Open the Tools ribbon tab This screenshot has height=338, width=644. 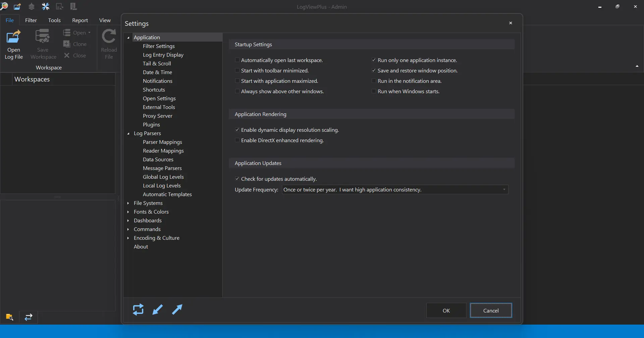pyautogui.click(x=54, y=20)
